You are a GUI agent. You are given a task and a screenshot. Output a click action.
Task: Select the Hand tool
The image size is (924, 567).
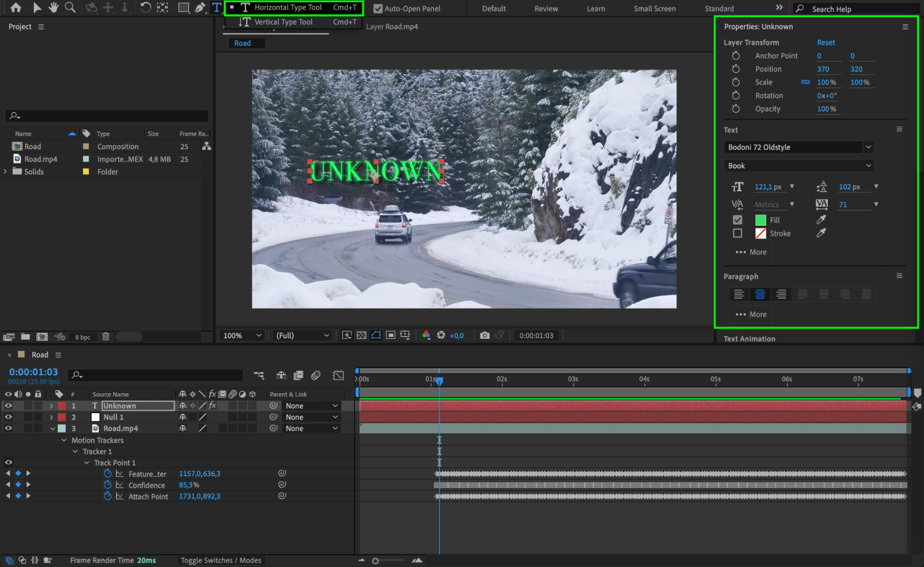pyautogui.click(x=54, y=7)
